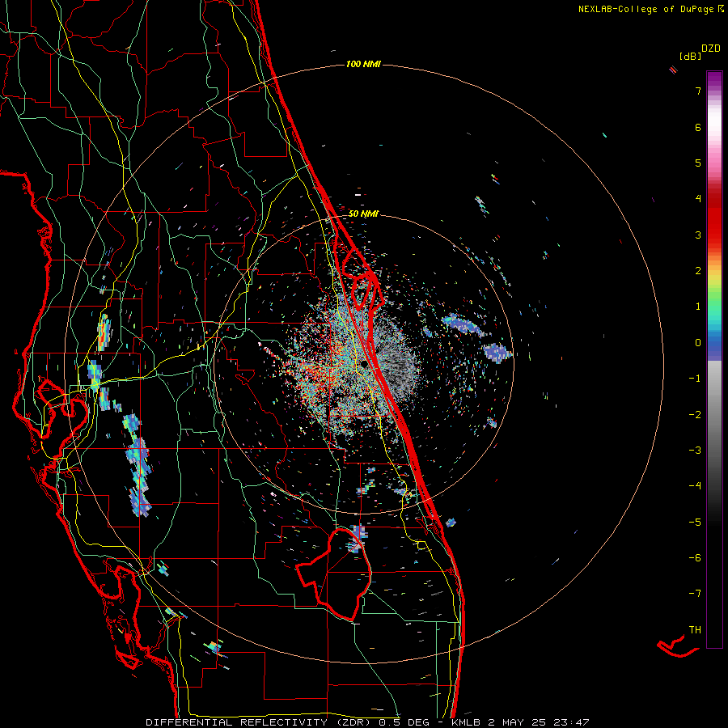This screenshot has height=728, width=728.
Task: Click the -5 value on the dB scale
Action: 695,523
